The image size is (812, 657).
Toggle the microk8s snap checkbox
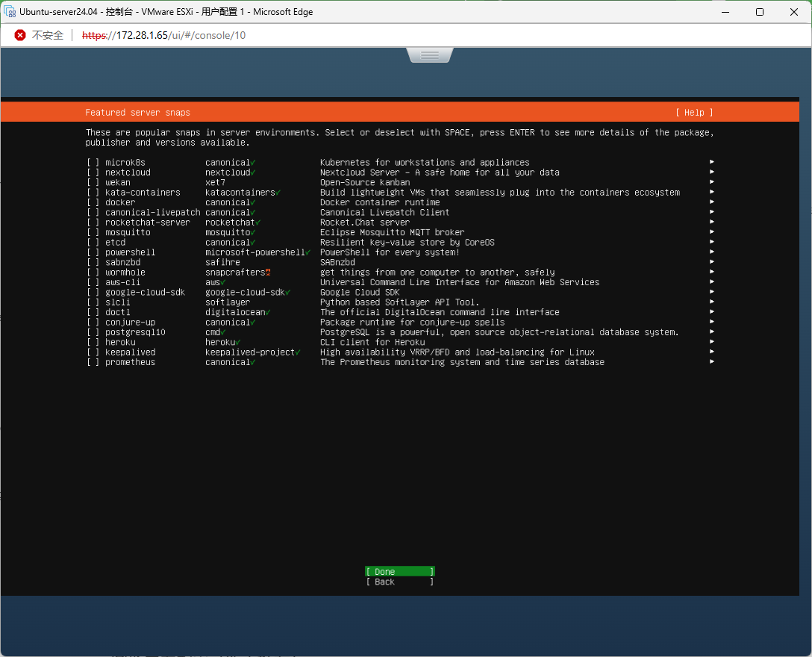click(x=93, y=163)
